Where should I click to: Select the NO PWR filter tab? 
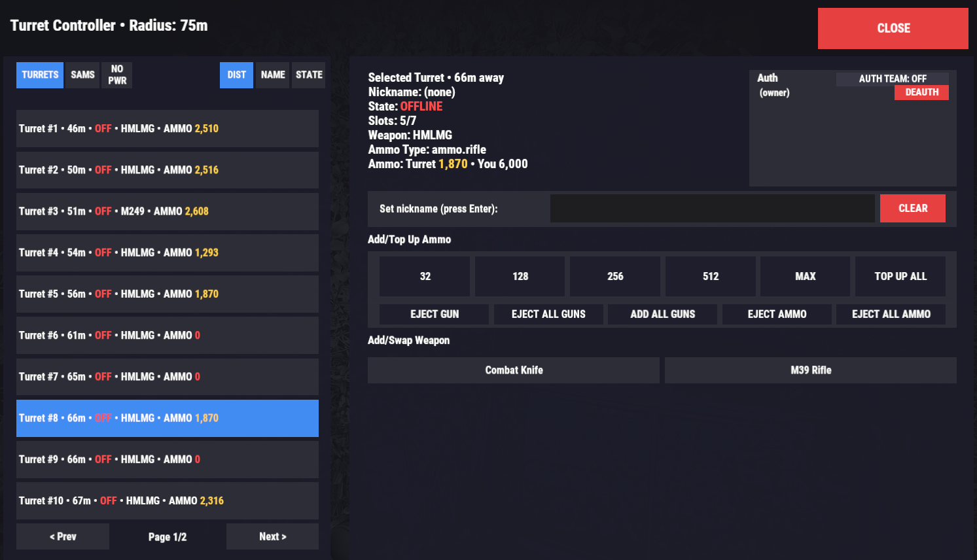(117, 75)
